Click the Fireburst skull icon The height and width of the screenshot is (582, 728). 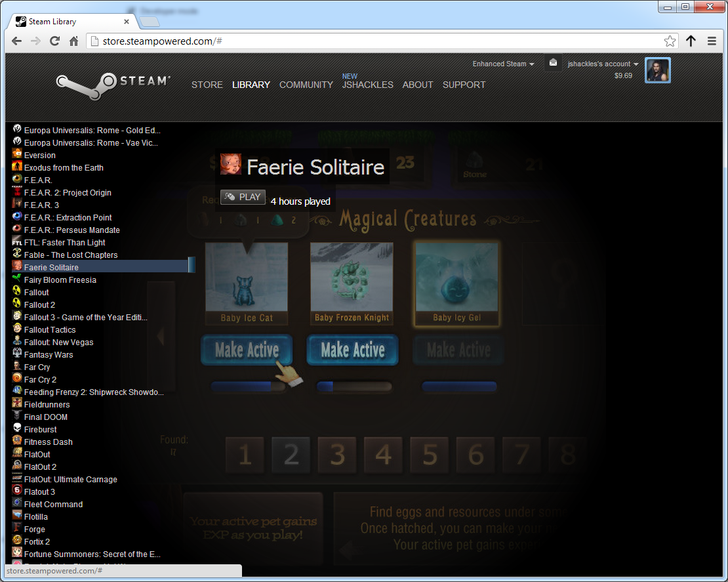[17, 428]
